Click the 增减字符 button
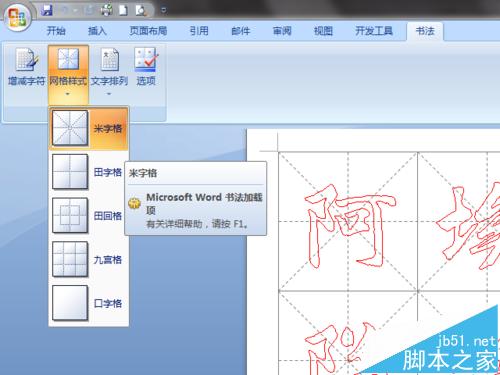The height and width of the screenshot is (375, 500). click(x=26, y=67)
